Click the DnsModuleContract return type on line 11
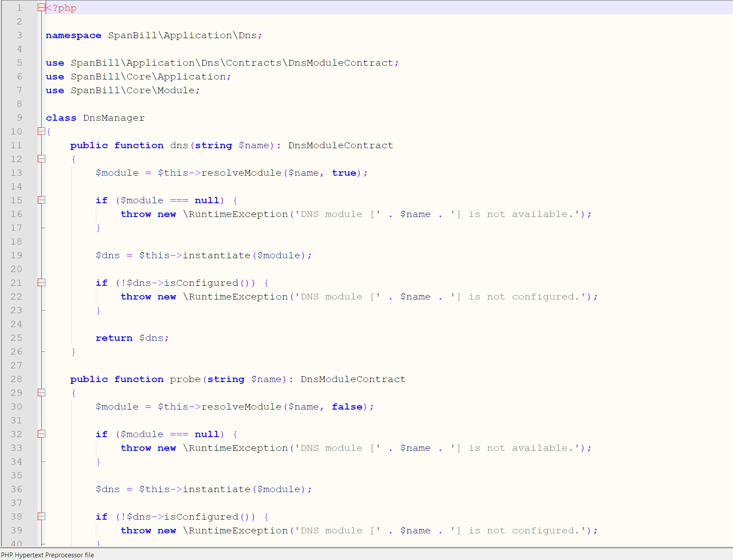The width and height of the screenshot is (733, 560). (341, 146)
